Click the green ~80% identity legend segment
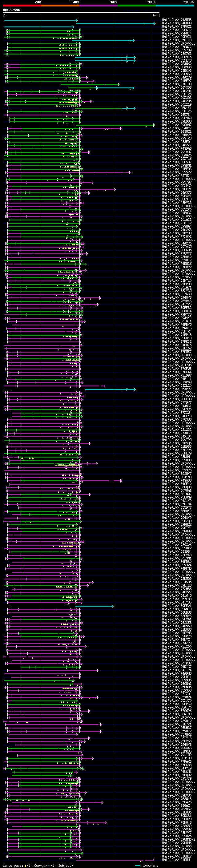The height and width of the screenshot is (868, 197). click(137, 6)
